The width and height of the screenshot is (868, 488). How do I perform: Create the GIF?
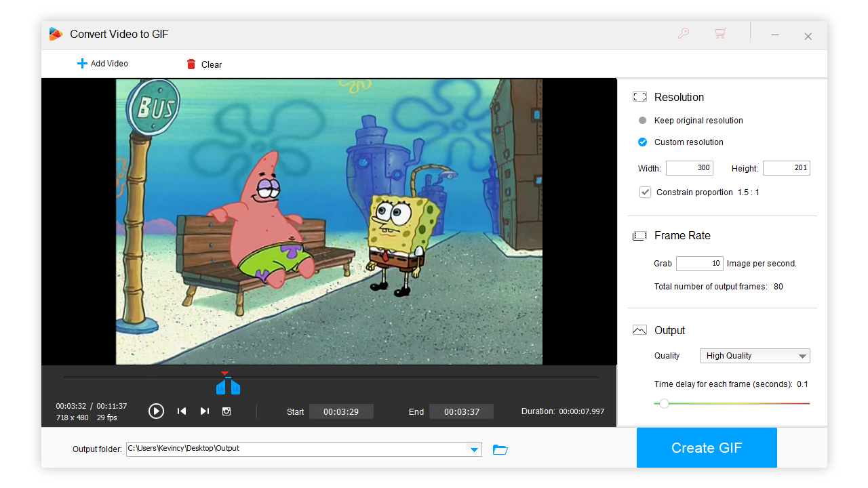tap(707, 447)
